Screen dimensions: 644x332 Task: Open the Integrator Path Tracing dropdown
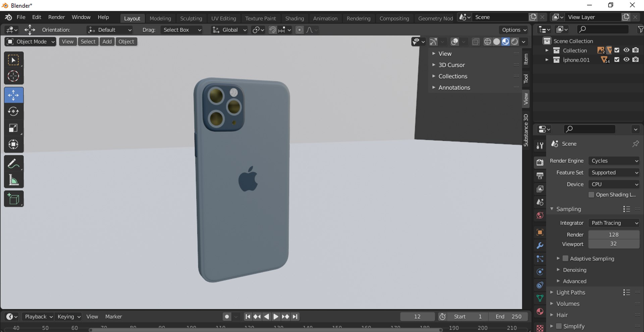[x=614, y=223]
